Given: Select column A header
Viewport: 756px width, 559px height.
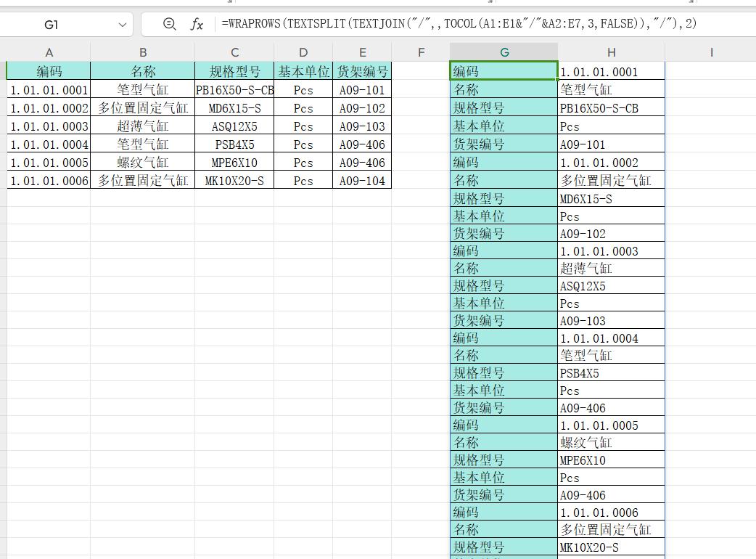Looking at the screenshot, I should click(49, 52).
